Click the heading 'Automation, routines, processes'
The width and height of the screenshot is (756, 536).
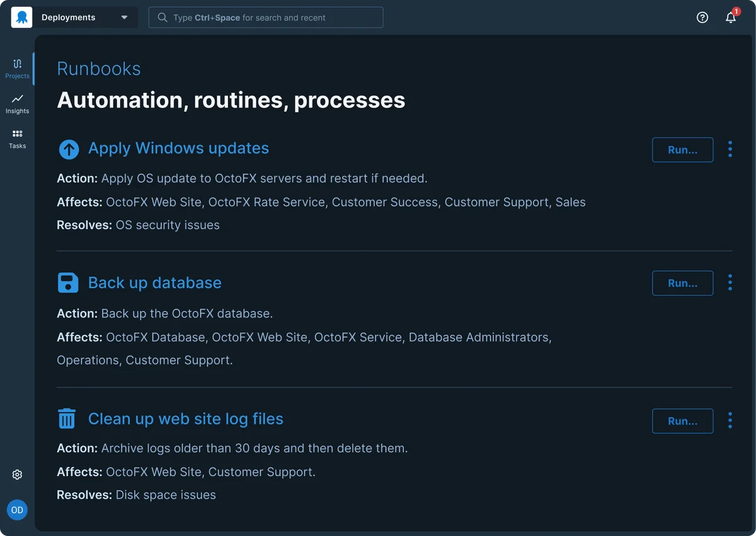(x=231, y=100)
